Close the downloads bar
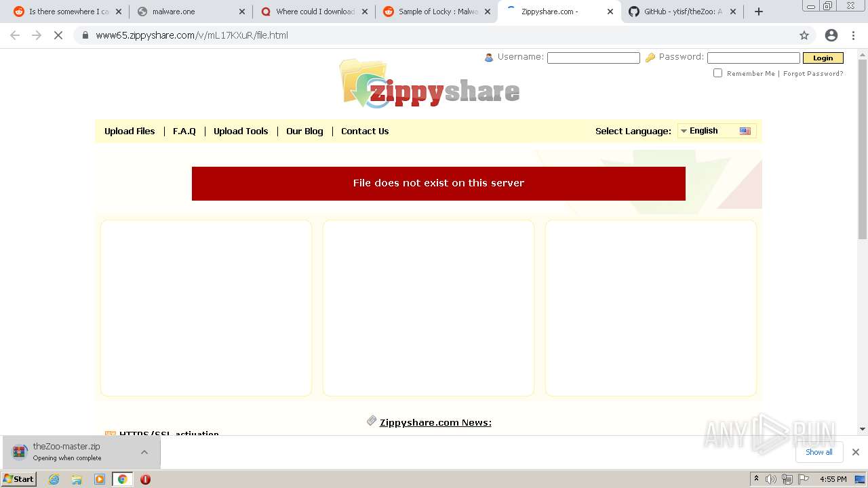 pos(855,452)
